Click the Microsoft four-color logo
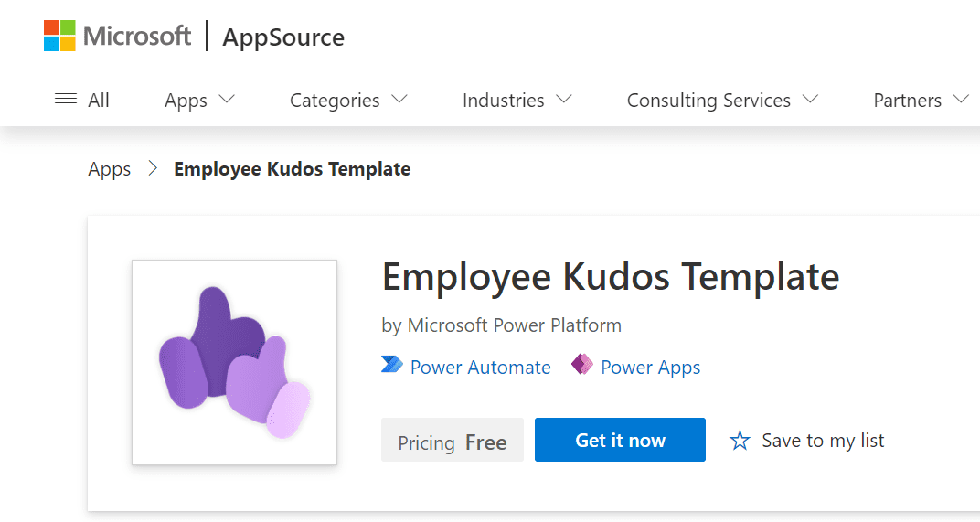This screenshot has height=522, width=980. pyautogui.click(x=59, y=36)
